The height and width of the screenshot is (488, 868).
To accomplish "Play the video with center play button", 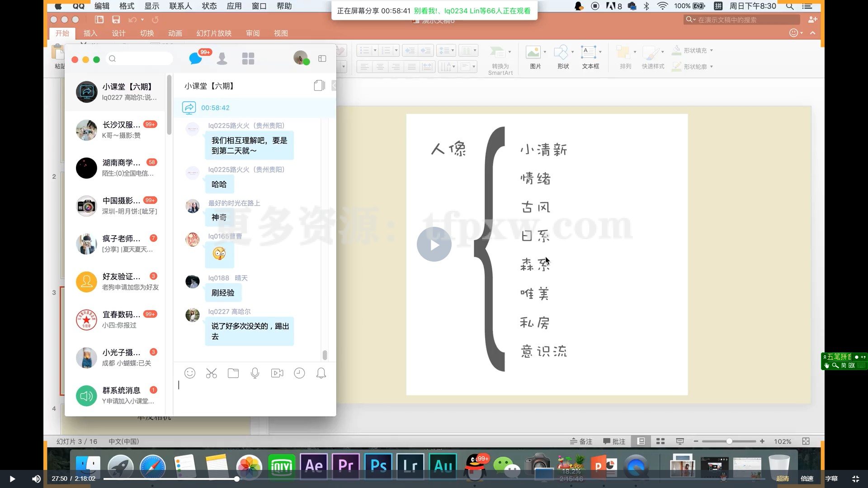I will (434, 244).
